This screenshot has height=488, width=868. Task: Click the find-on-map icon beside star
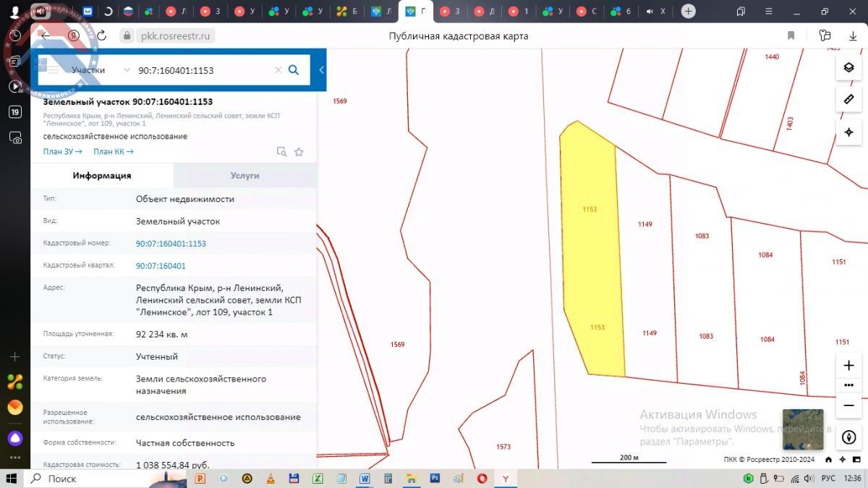[282, 152]
